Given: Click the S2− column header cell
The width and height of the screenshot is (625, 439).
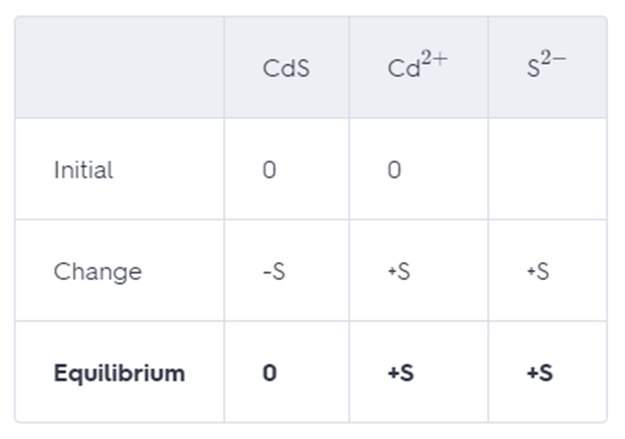Looking at the screenshot, I should pos(546,67).
